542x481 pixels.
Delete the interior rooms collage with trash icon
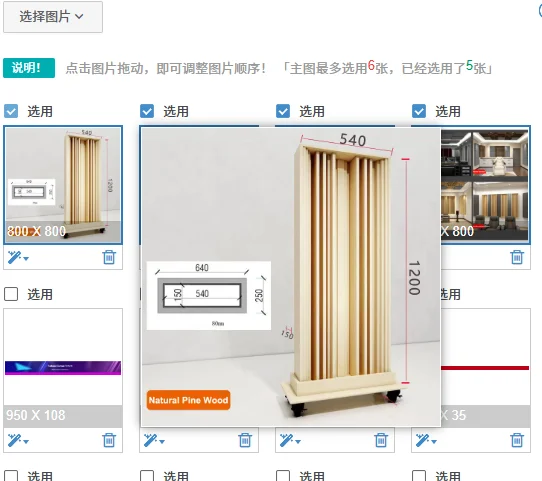click(x=517, y=257)
